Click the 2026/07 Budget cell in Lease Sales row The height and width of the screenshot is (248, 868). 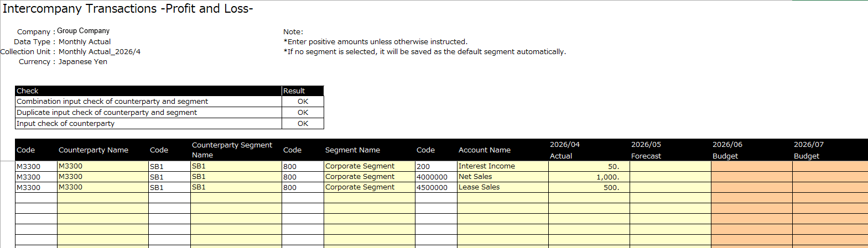830,187
